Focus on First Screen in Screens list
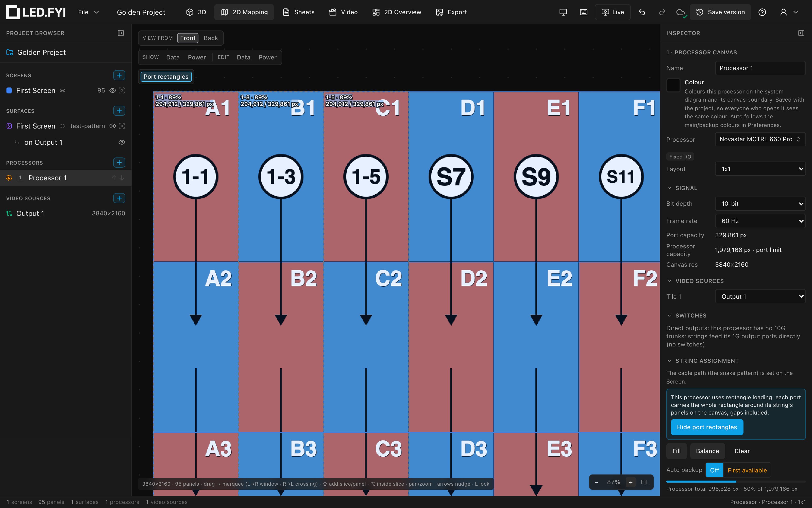This screenshot has width=812, height=508. pos(122,90)
